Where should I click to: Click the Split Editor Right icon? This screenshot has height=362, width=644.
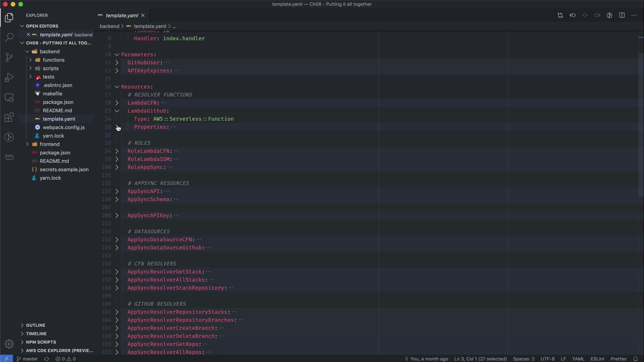(x=622, y=15)
